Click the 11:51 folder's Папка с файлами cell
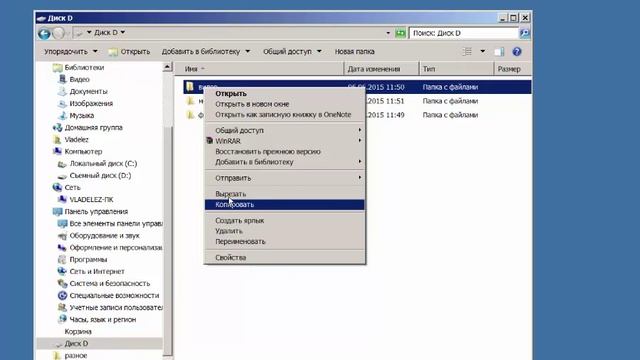 coord(450,101)
